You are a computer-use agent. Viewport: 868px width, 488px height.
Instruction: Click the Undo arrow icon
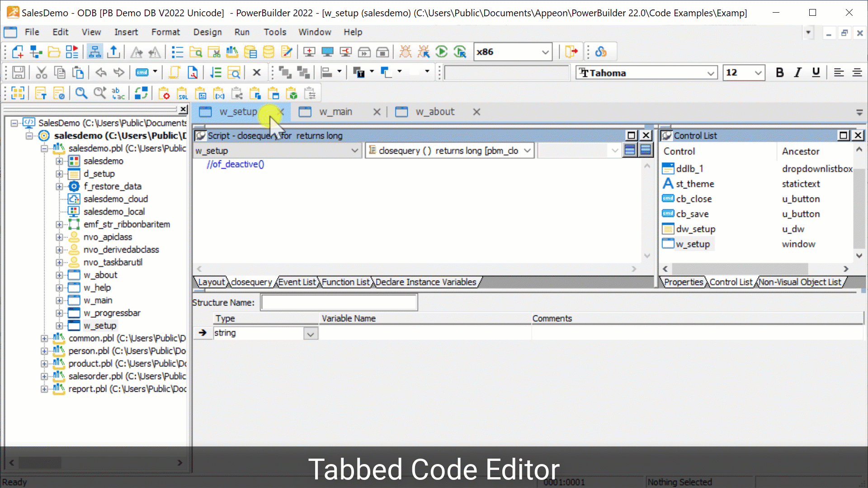[101, 73]
